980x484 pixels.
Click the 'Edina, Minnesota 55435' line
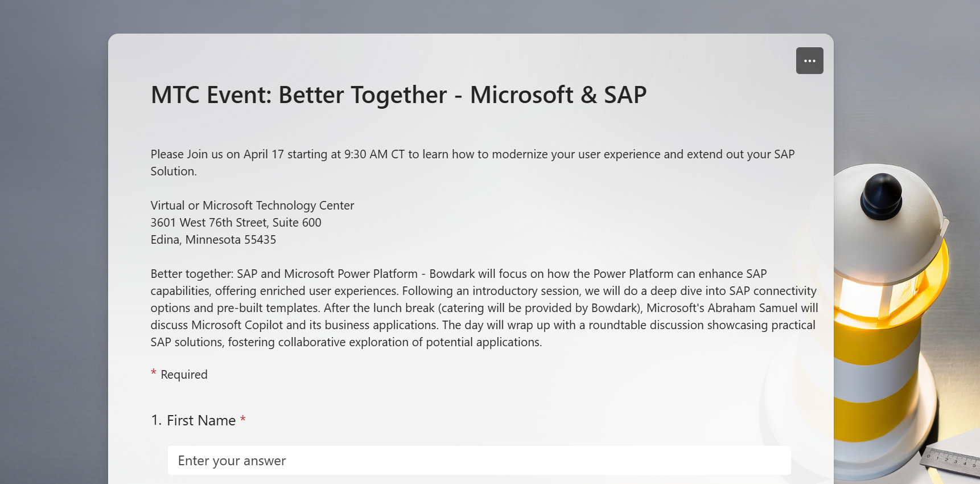(213, 240)
